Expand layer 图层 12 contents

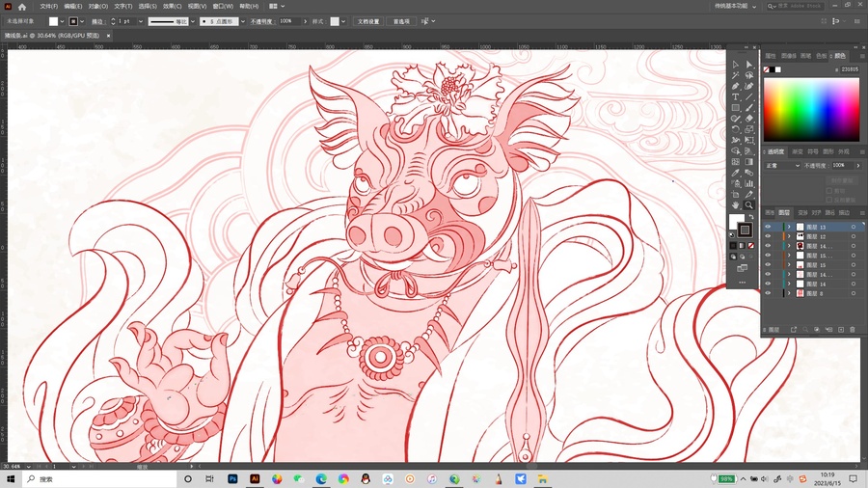pyautogui.click(x=789, y=236)
